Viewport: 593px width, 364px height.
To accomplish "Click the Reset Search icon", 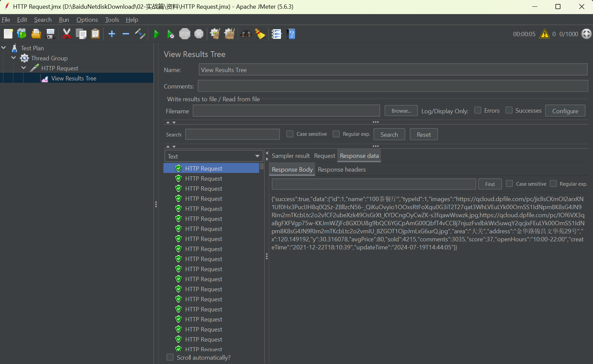I will pyautogui.click(x=260, y=34).
